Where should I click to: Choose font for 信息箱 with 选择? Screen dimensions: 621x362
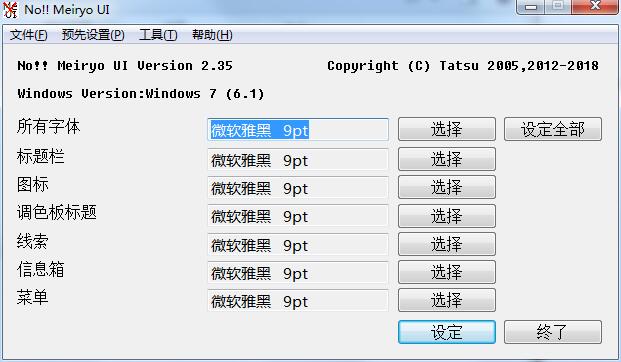tap(447, 272)
